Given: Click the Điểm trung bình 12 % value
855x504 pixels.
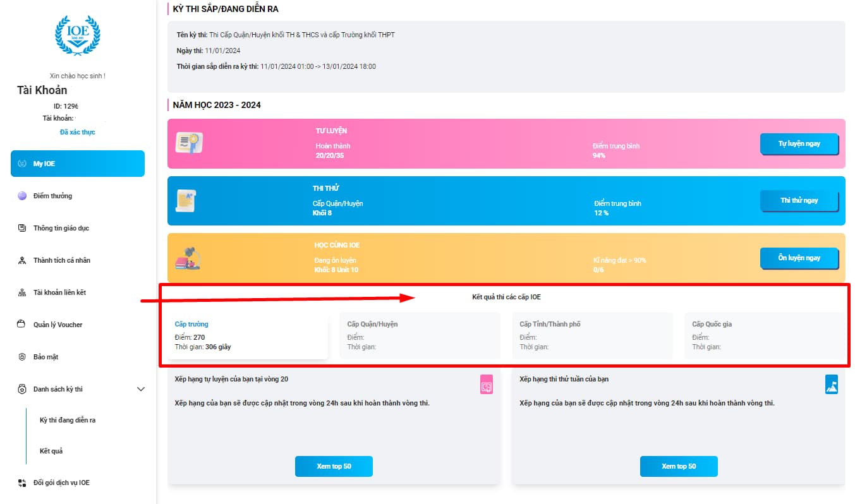Looking at the screenshot, I should tap(601, 213).
